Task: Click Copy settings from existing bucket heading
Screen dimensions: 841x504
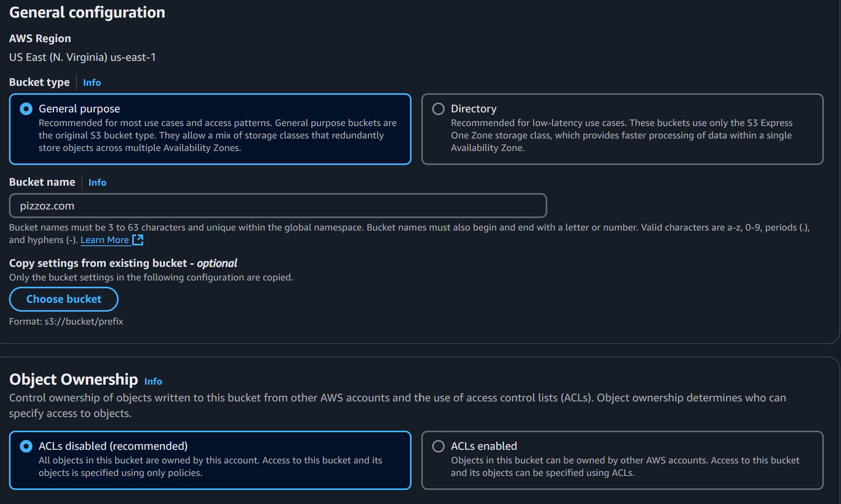Action: [123, 263]
